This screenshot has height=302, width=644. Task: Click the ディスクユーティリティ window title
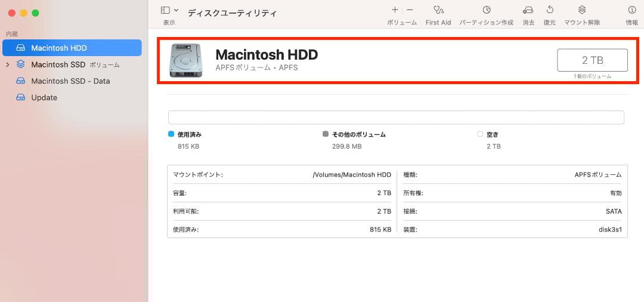[232, 13]
